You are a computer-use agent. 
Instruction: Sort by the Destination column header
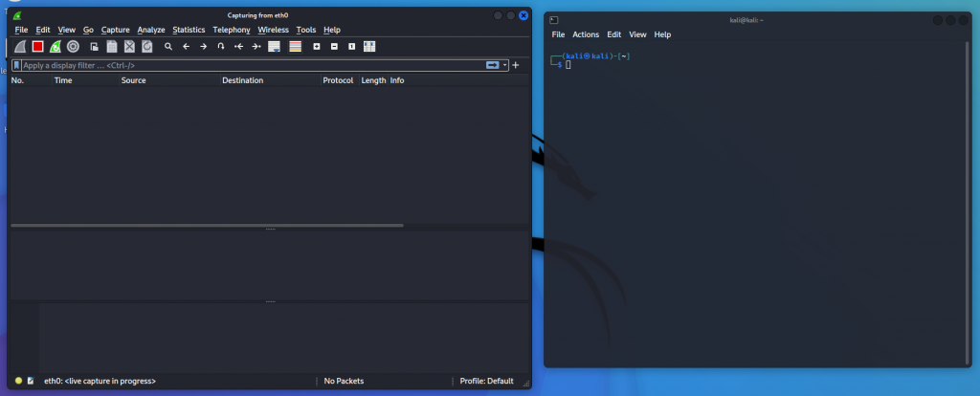click(271, 80)
